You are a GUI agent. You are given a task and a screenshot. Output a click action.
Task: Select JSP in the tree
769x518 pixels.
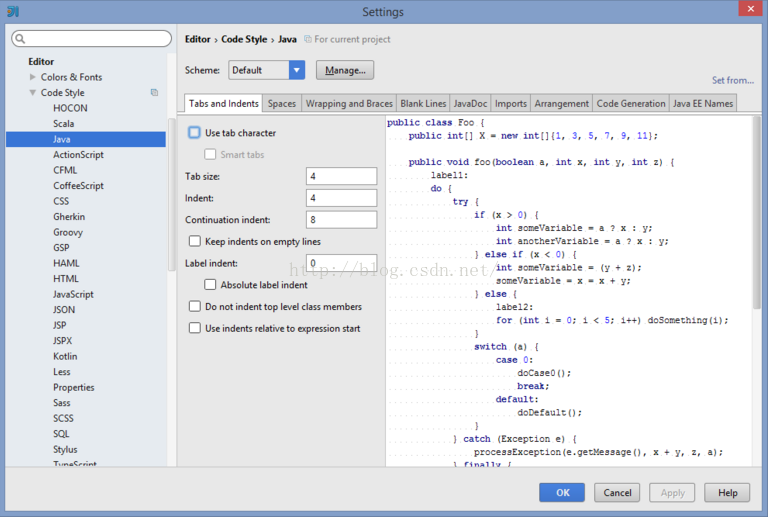[59, 325]
